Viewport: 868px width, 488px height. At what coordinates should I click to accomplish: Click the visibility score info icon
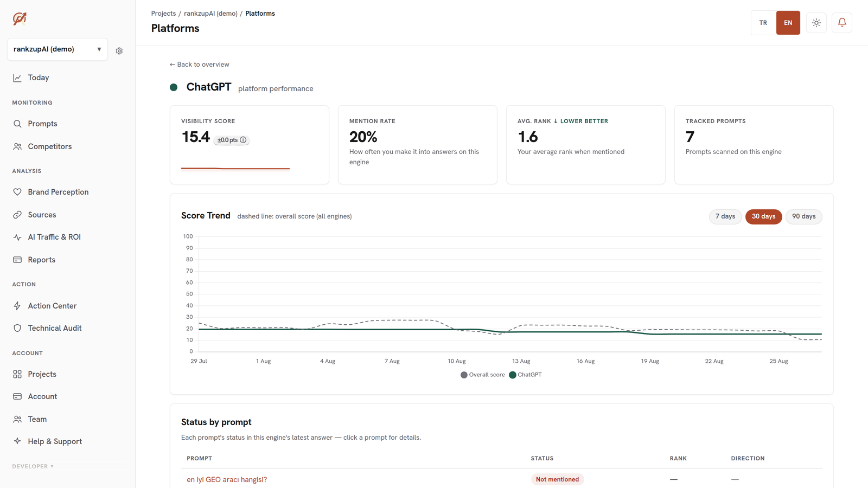pos(243,140)
